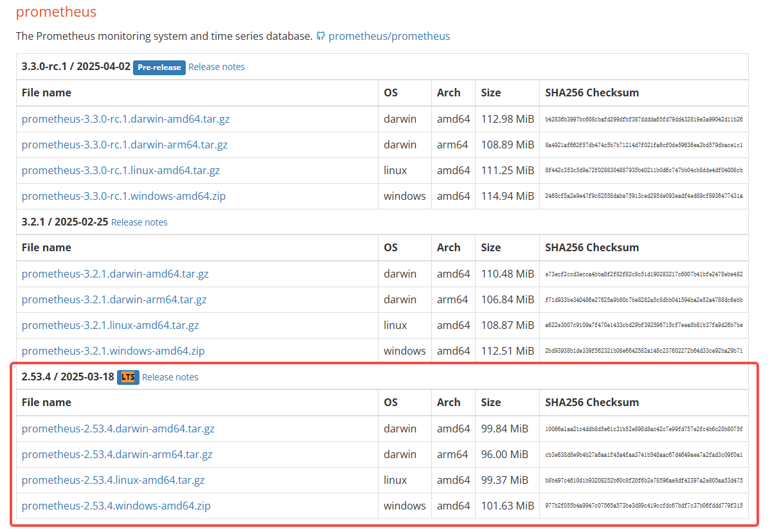
Task: Click the 2.53.4 / 2025-03-18 version heading
Action: (x=67, y=377)
